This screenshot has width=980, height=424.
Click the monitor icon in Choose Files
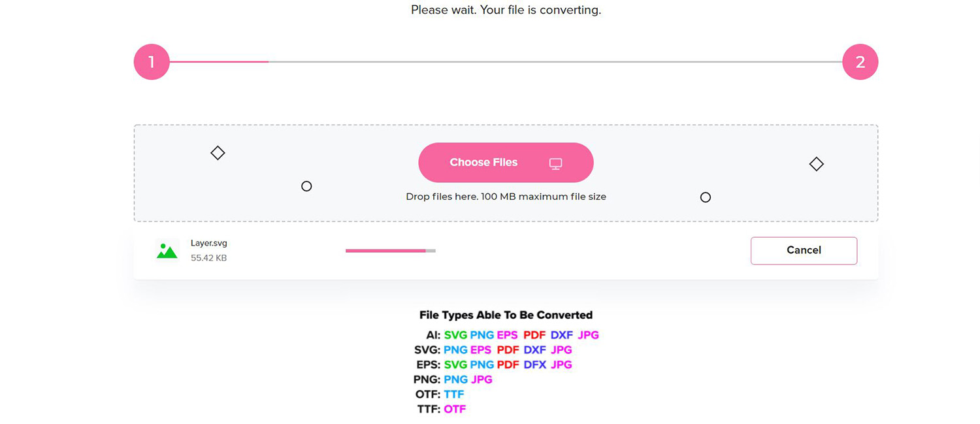(x=555, y=163)
